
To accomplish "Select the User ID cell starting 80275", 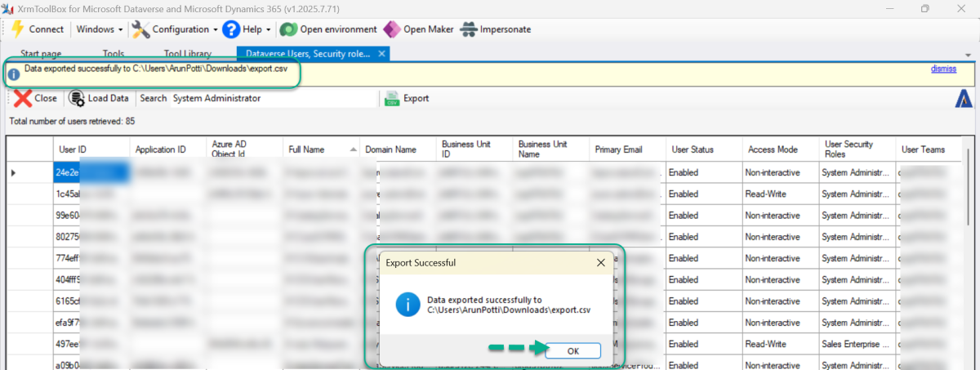I will (x=91, y=237).
